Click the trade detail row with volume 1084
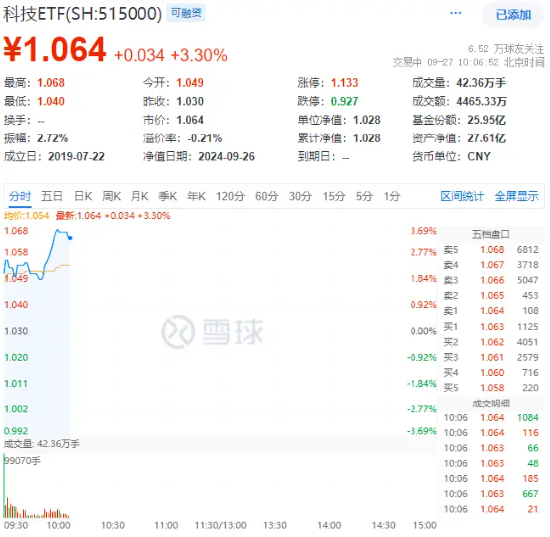550x537 pixels. coord(491,418)
